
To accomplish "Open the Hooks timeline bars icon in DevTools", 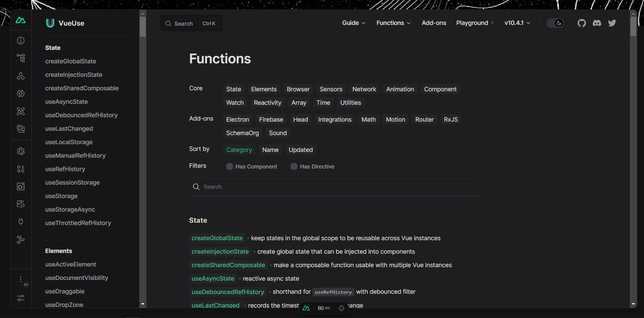I will [x=21, y=240].
